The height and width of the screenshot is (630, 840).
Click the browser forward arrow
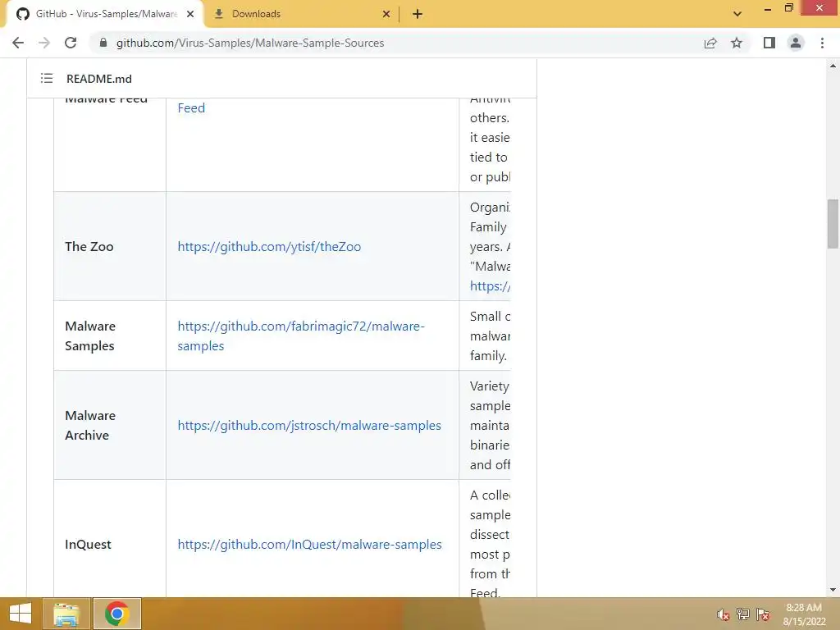point(44,43)
